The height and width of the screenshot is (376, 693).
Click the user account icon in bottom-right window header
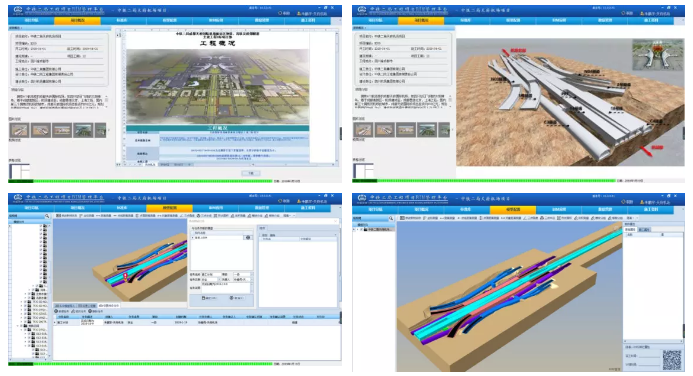coord(642,202)
